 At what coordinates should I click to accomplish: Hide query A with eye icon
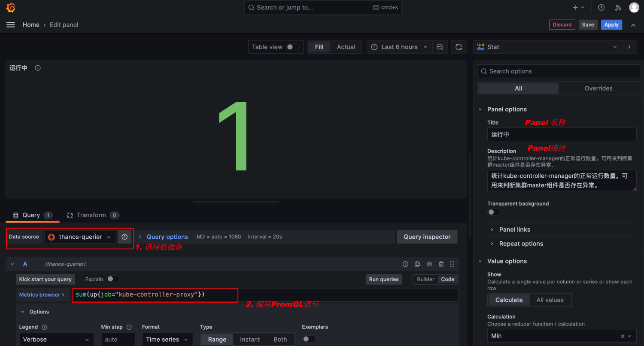click(x=429, y=264)
